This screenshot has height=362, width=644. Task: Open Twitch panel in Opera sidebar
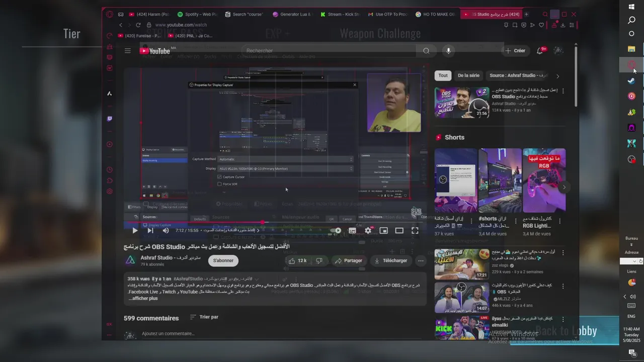(110, 119)
